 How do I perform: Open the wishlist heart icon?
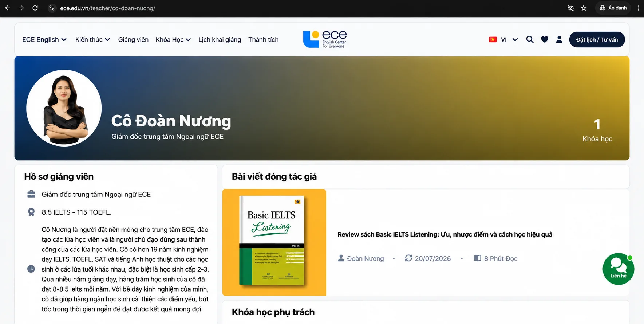[x=545, y=39]
